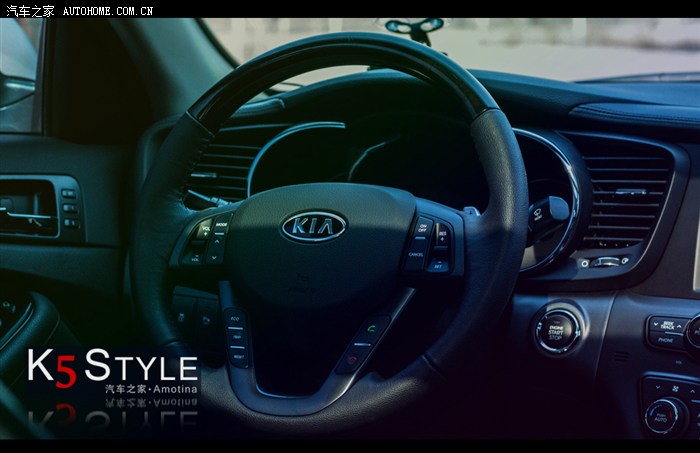Tap the SET − cruise button
The width and height of the screenshot is (700, 453).
(x=438, y=264)
